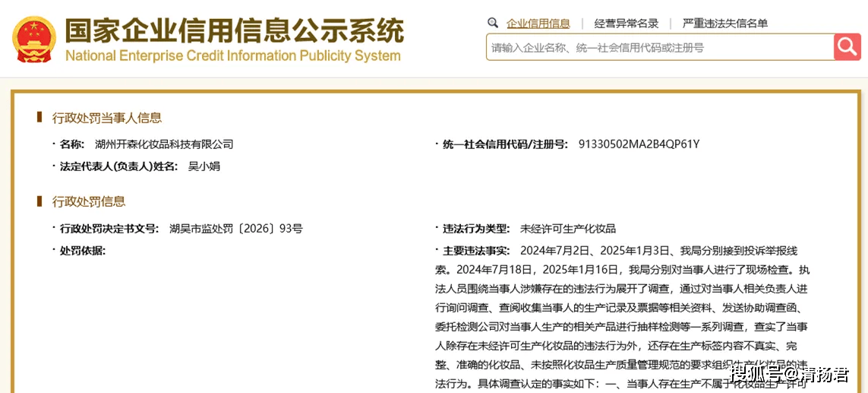Click company name 湖州开森化妆品科技有限公司

point(164,144)
